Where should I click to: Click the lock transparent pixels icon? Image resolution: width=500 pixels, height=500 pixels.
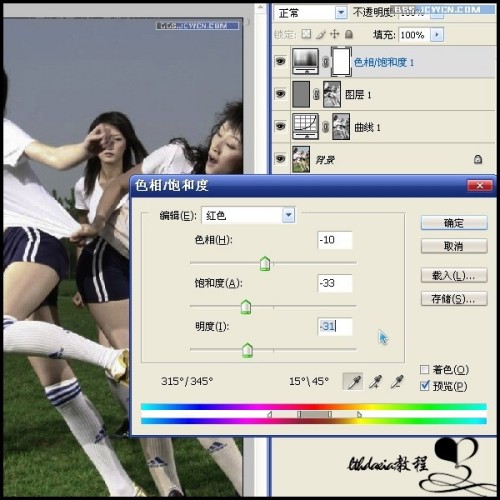coord(306,34)
